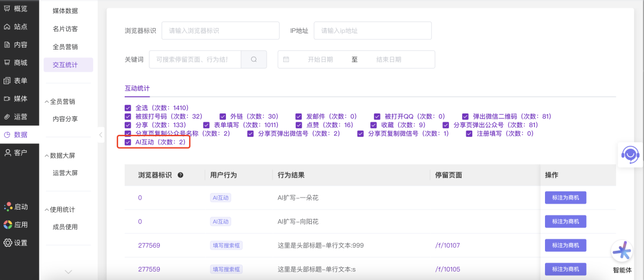This screenshot has height=280, width=644.
Task: Collapse the 数据大屏 section group
Action: tap(47, 156)
